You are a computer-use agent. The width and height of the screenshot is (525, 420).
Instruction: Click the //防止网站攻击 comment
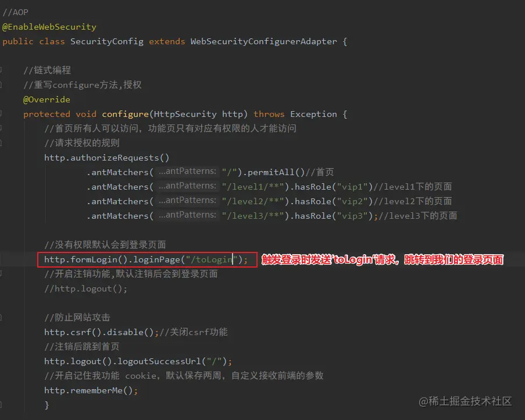click(x=77, y=318)
